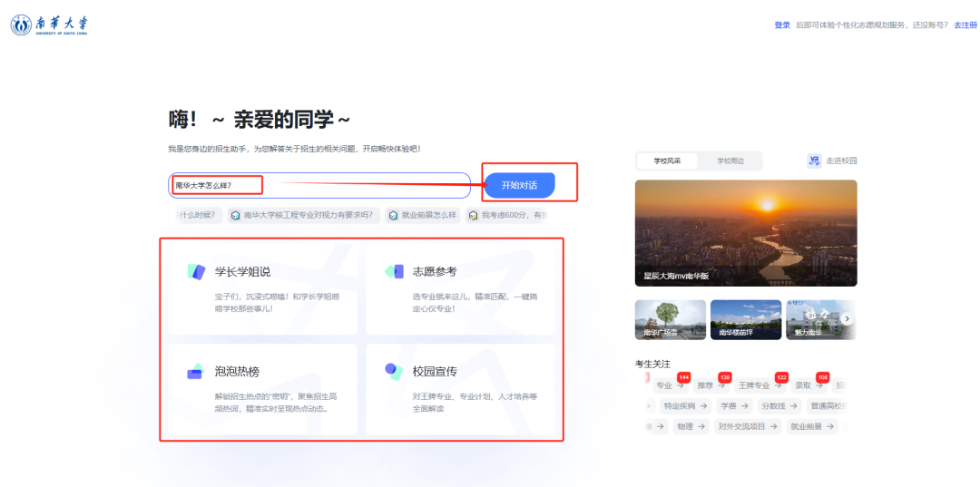
Task: Click the VR 走进校园 icon
Action: pyautogui.click(x=814, y=161)
